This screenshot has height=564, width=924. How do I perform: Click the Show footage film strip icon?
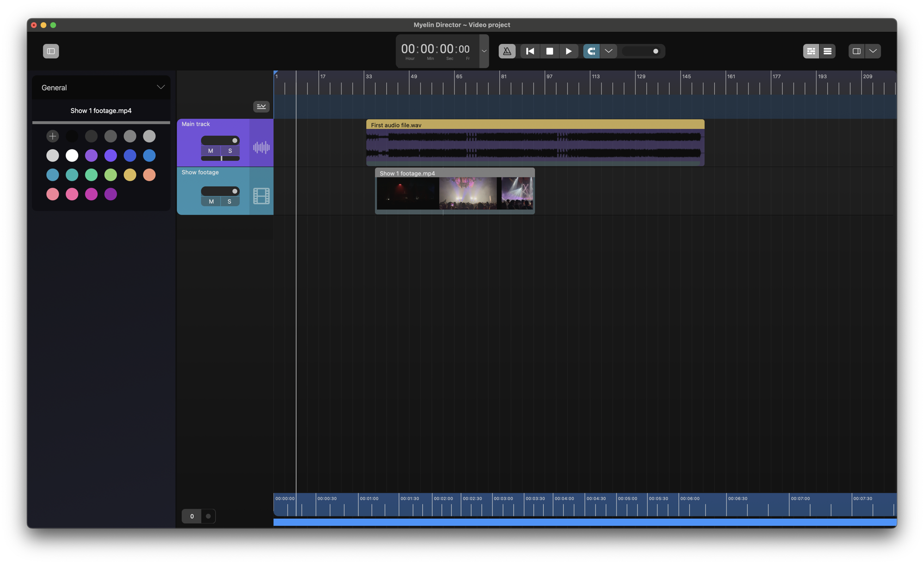coord(261,196)
